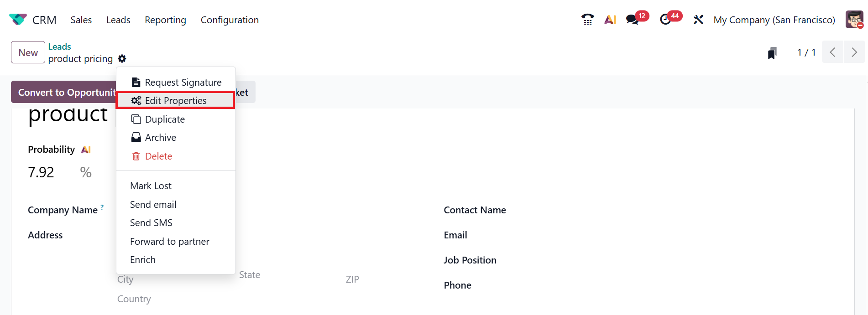Open the Sales menu
Screen dimensions: 868x315
click(x=81, y=20)
